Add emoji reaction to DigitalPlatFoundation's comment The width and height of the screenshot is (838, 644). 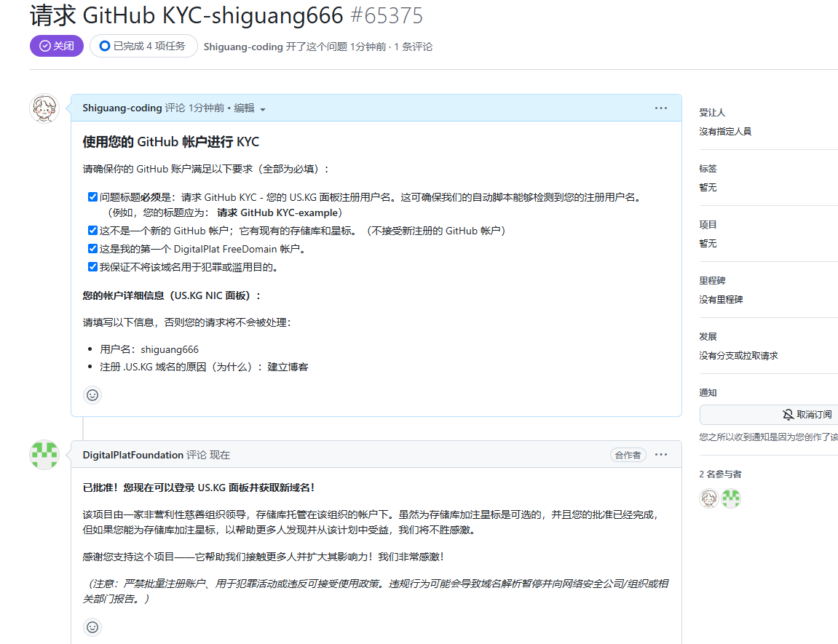(92, 627)
